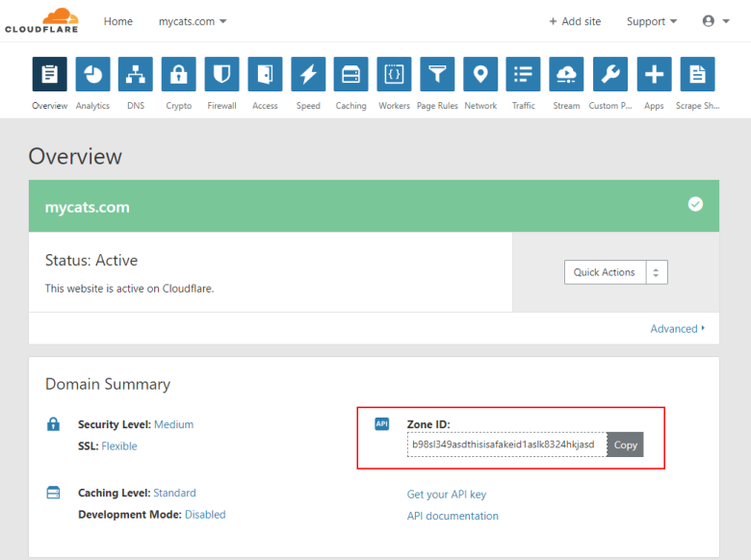This screenshot has height=560, width=751.
Task: Open the Custom Pages wrench icon
Action: pos(610,74)
